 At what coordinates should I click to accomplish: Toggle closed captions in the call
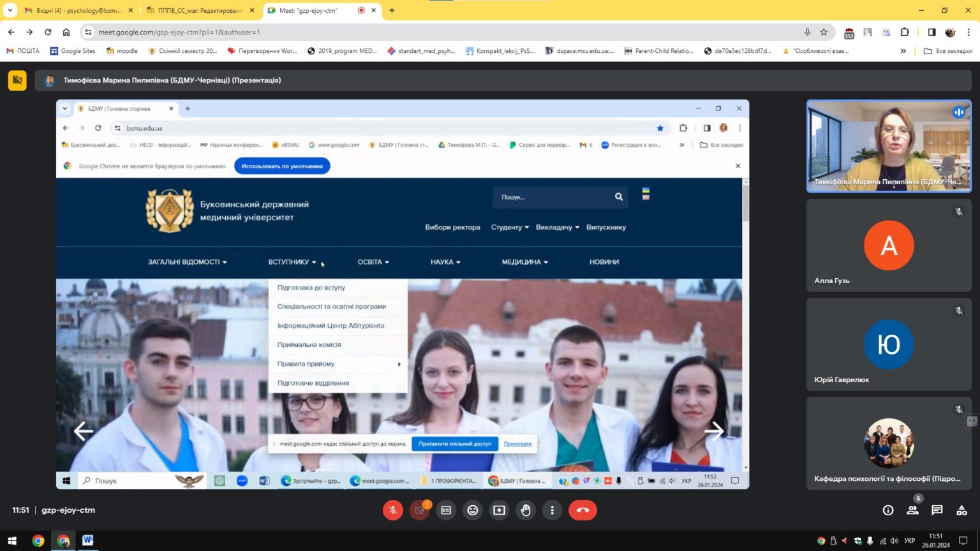coord(446,510)
